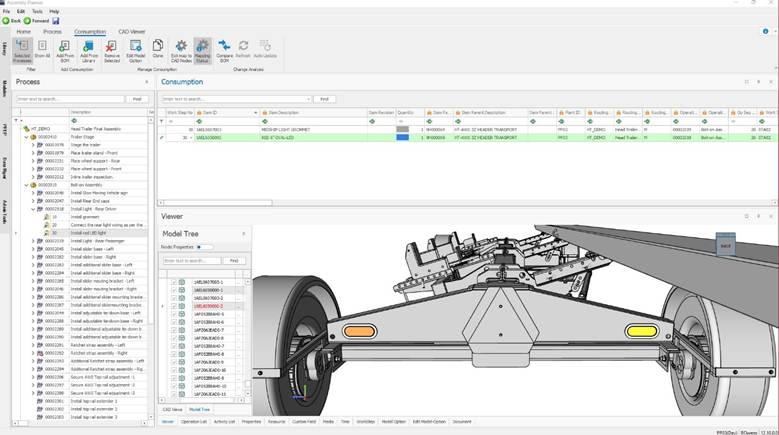Click the Clone icon in ribbon
Viewport: 779px width, 435px height.
[x=158, y=48]
